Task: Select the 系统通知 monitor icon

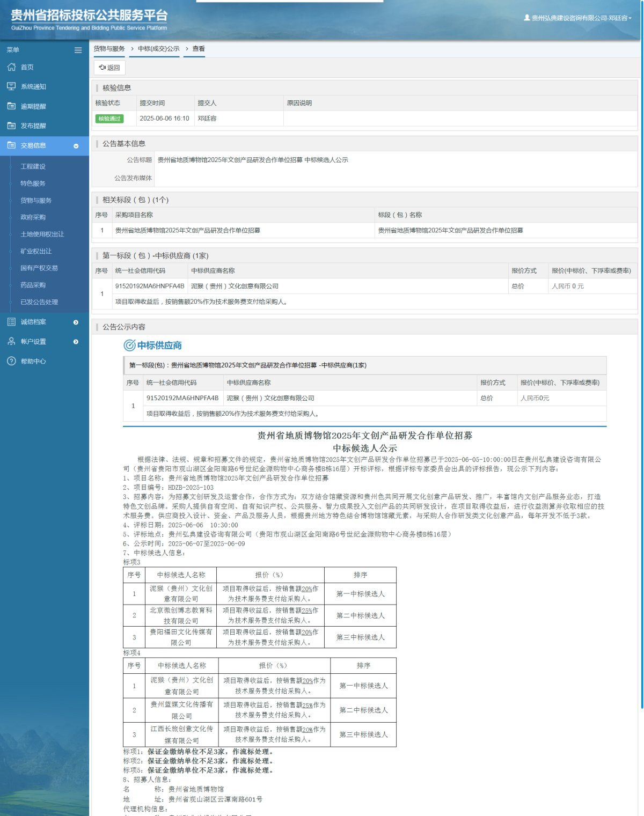Action: [11, 86]
